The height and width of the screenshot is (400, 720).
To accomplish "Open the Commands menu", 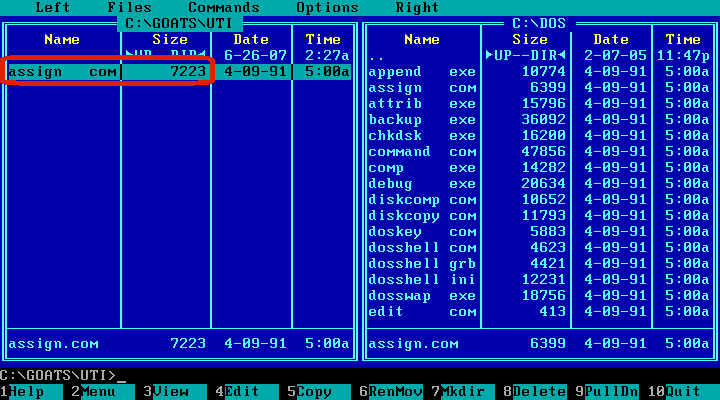I will pyautogui.click(x=224, y=7).
